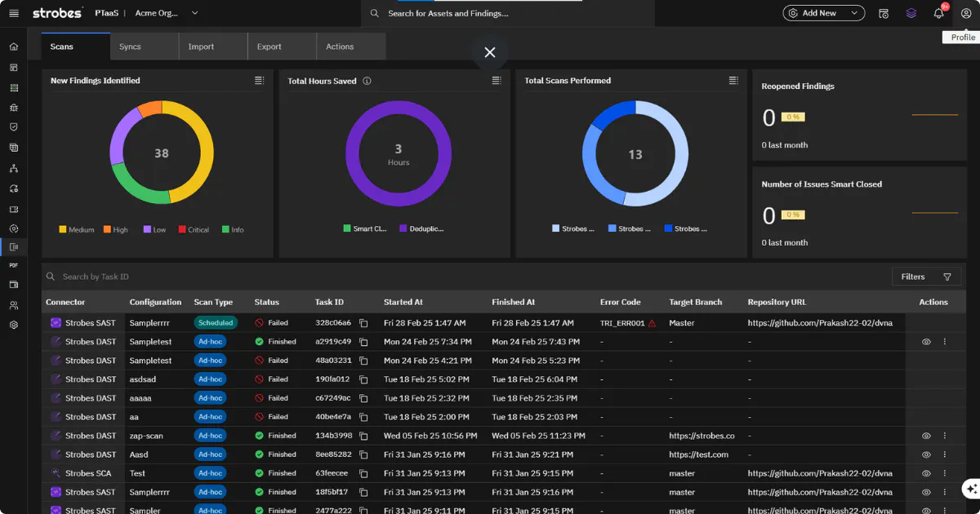View details of Aasd scan via eye icon

click(x=926, y=454)
